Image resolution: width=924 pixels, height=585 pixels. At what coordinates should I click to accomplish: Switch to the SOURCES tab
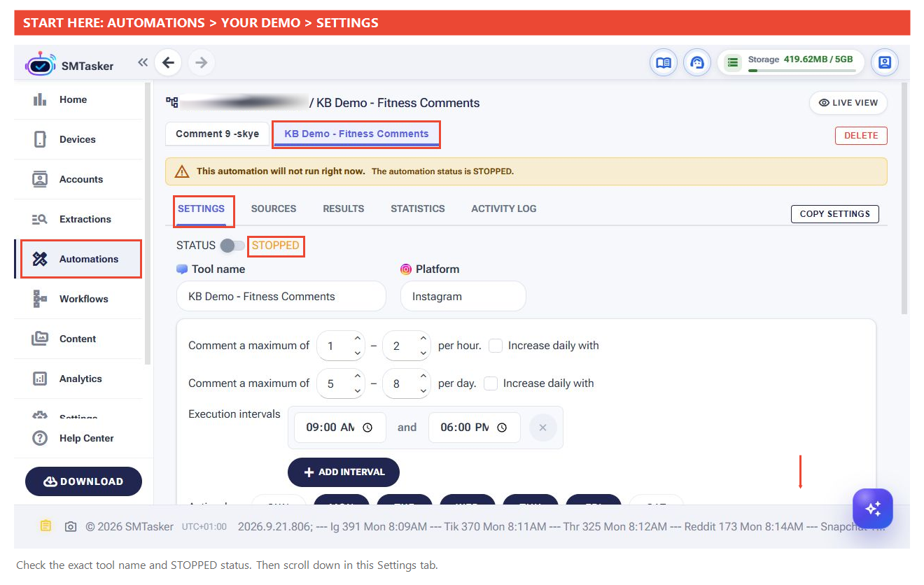(274, 209)
